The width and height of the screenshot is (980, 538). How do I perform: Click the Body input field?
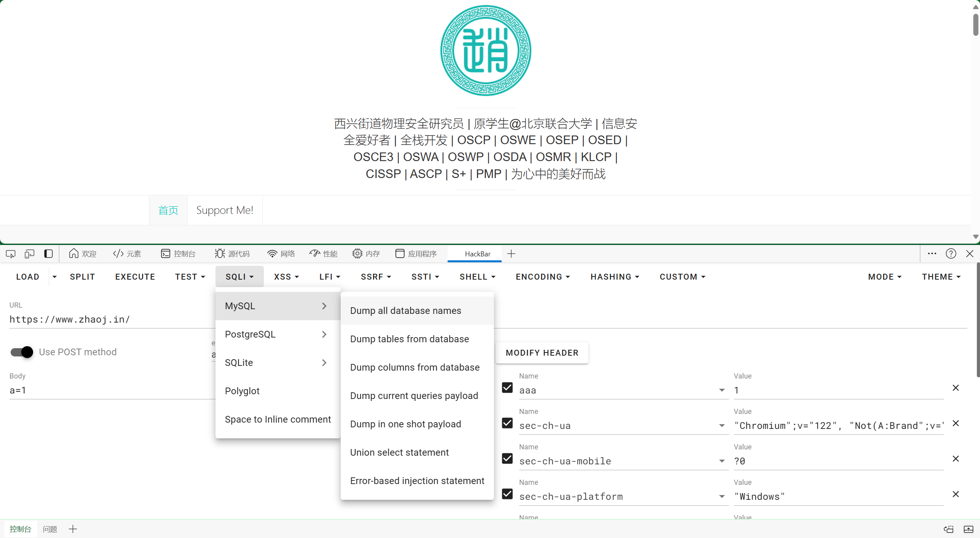[110, 390]
